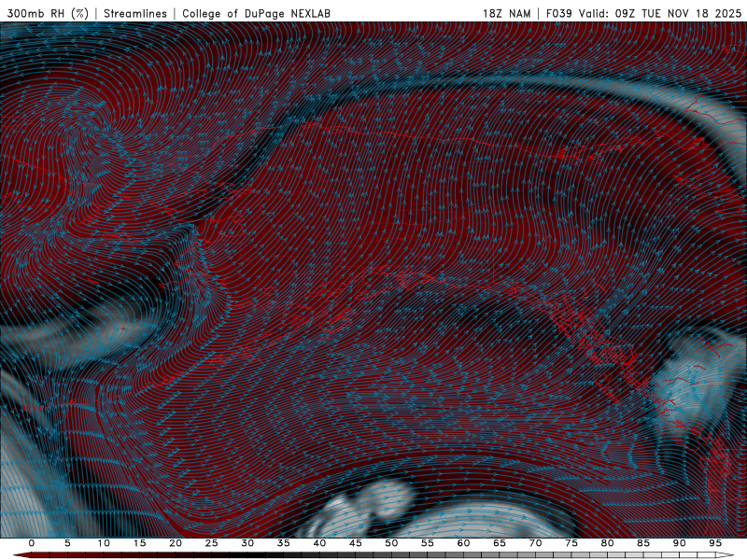Select 'F039' forecast hour text
The image size is (747, 560).
coord(558,13)
